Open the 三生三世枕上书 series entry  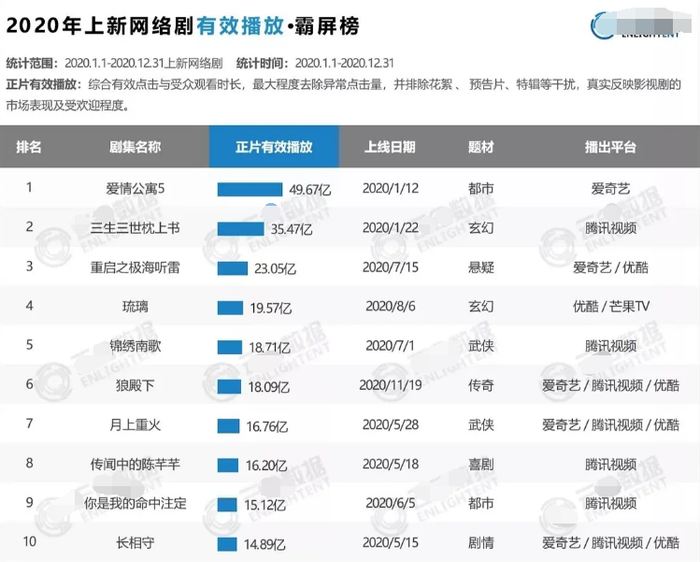click(134, 228)
